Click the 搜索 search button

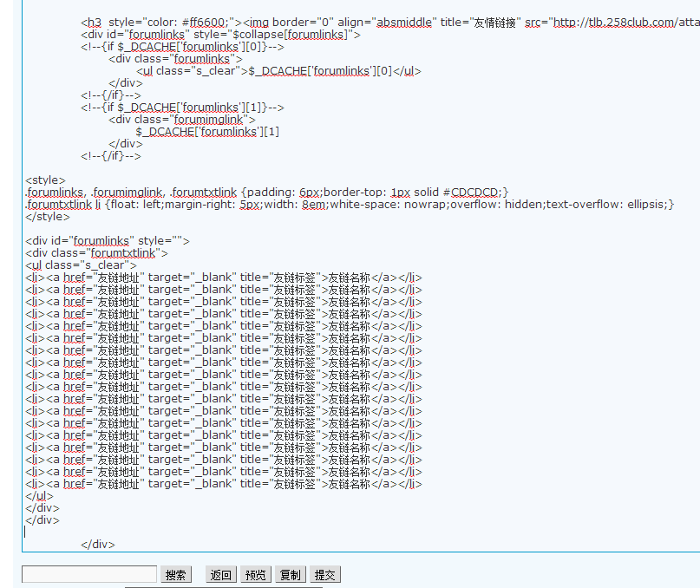(176, 575)
